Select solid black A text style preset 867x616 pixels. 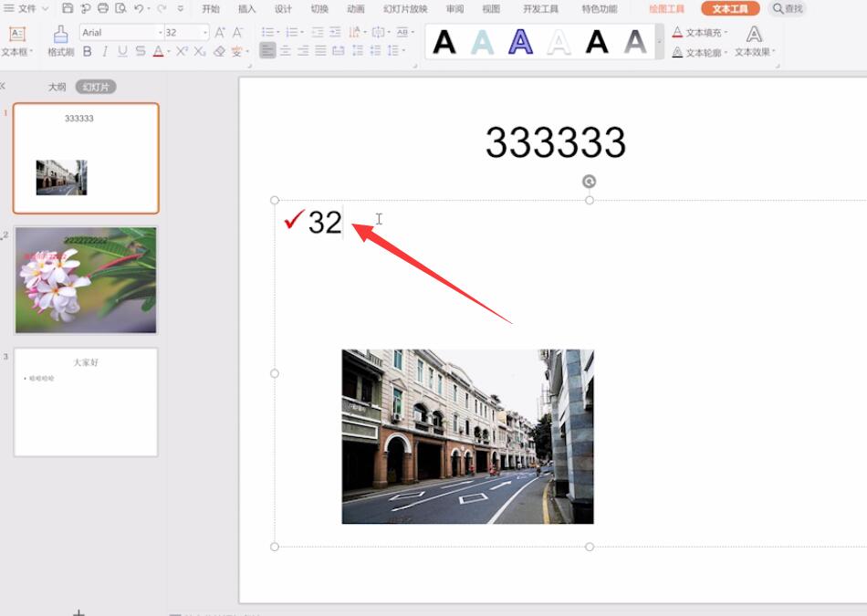[444, 42]
